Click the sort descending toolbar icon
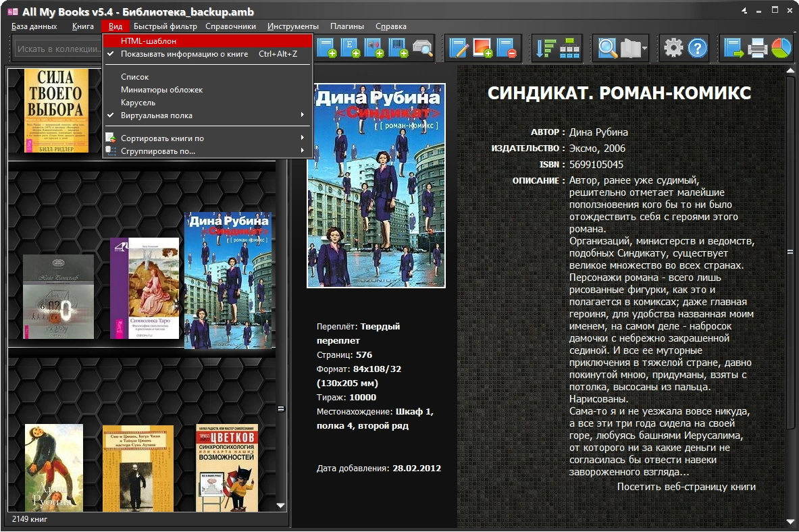This screenshot has width=799, height=532. [545, 48]
